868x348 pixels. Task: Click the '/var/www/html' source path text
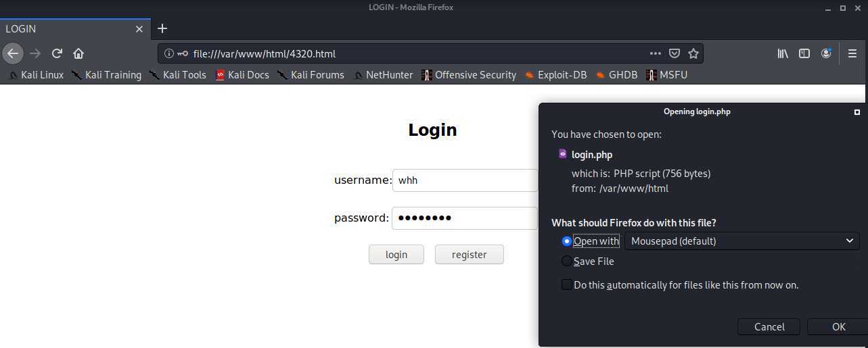pyautogui.click(x=634, y=189)
